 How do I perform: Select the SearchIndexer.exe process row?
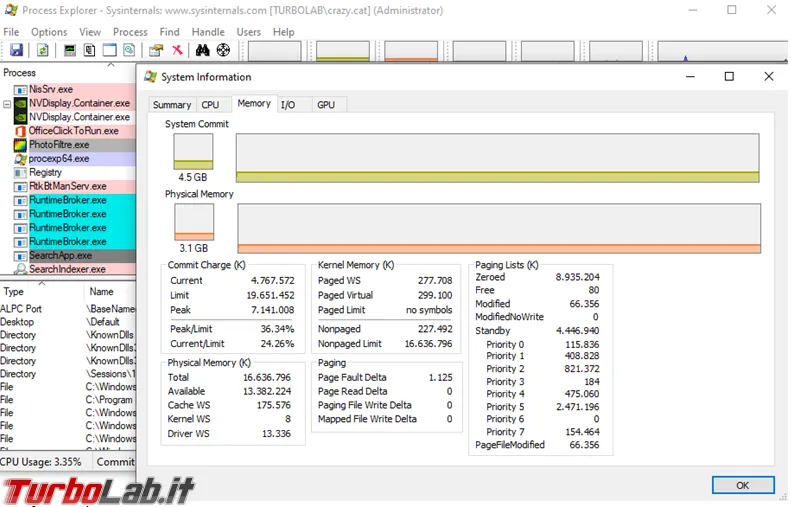[x=68, y=269]
